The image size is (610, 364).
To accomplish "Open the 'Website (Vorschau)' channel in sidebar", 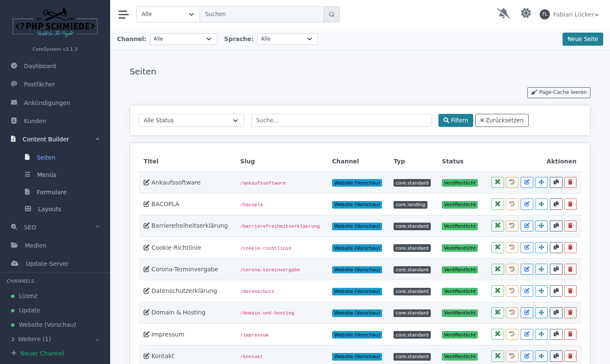I will pyautogui.click(x=47, y=325).
